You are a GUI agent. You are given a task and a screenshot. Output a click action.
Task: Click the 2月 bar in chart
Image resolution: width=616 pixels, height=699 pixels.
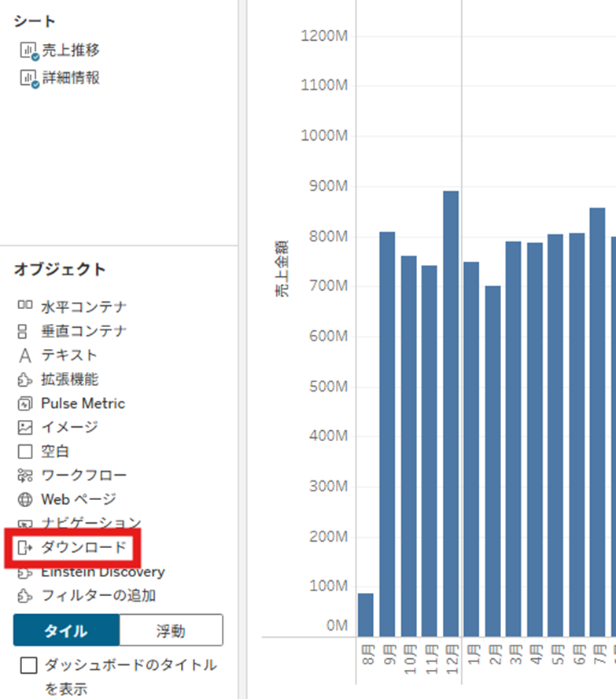(x=493, y=461)
